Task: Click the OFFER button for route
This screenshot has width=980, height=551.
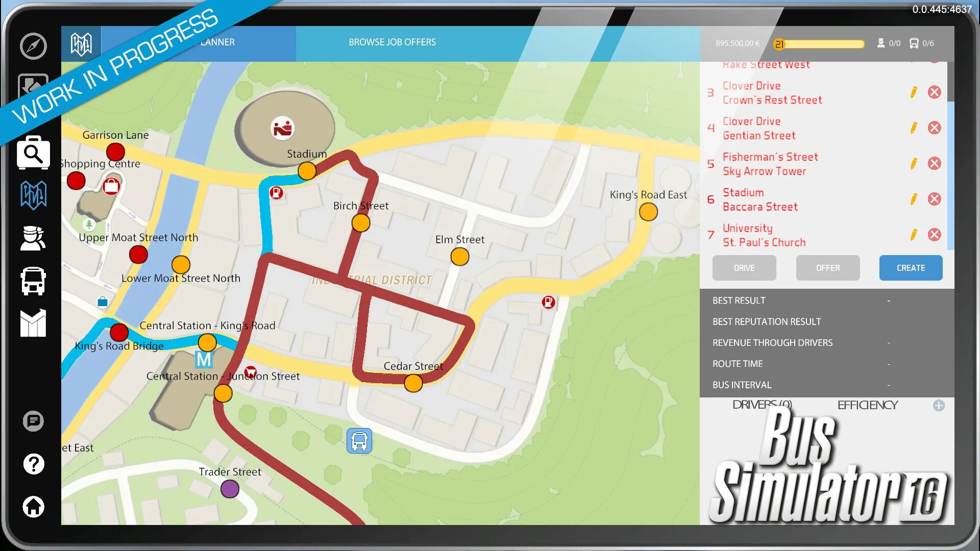Action: click(x=828, y=268)
